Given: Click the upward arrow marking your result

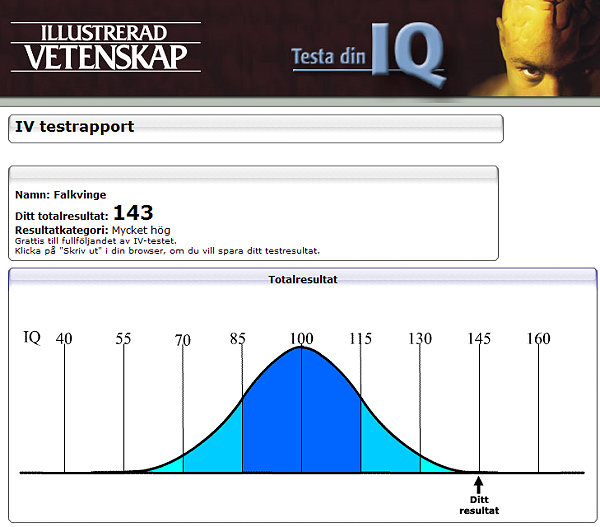Looking at the screenshot, I should 478,485.
